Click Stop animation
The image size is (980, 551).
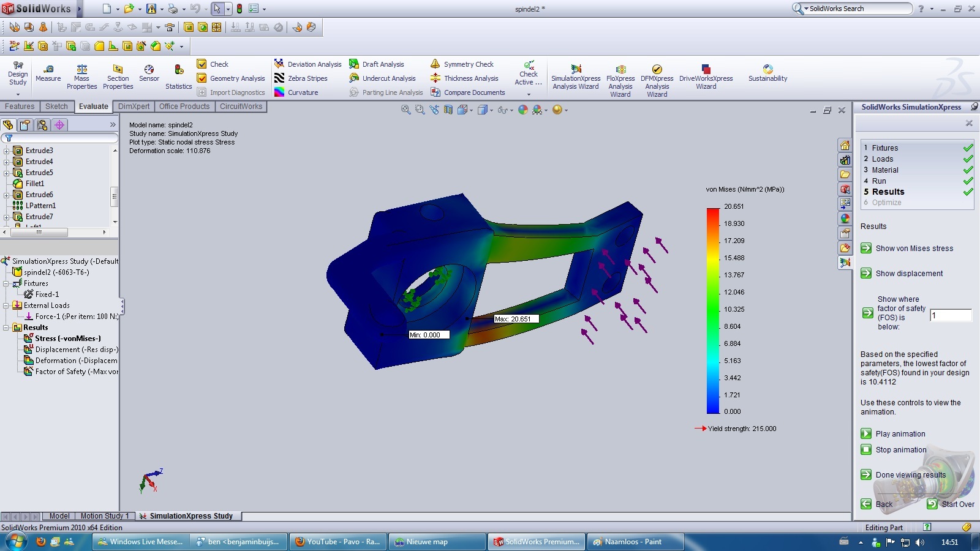click(x=894, y=449)
